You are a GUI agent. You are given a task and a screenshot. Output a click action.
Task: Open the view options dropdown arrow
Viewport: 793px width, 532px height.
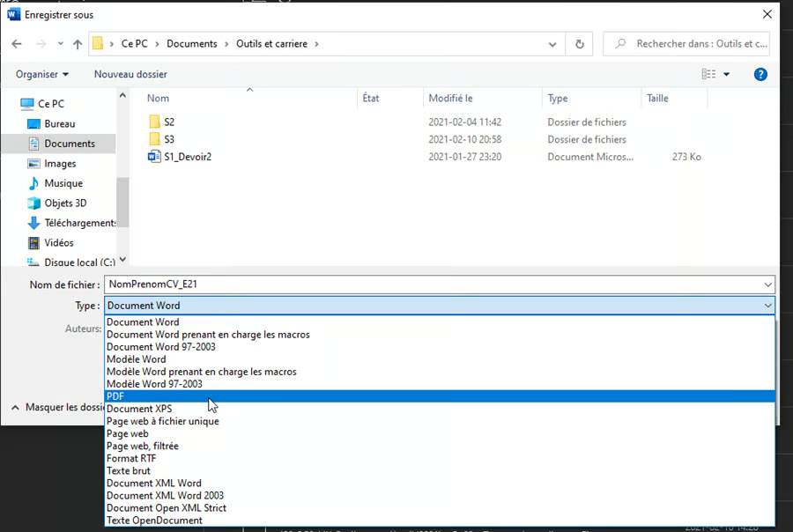(727, 75)
